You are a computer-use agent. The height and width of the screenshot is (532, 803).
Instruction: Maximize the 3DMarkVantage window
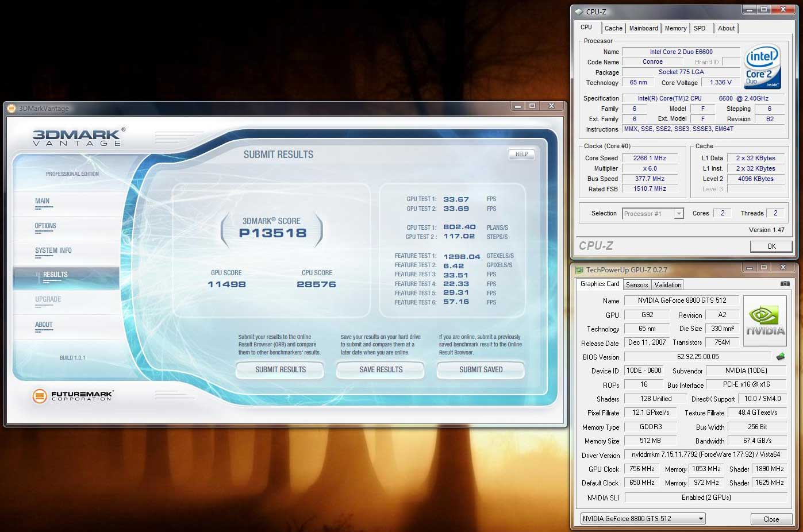tap(532, 106)
